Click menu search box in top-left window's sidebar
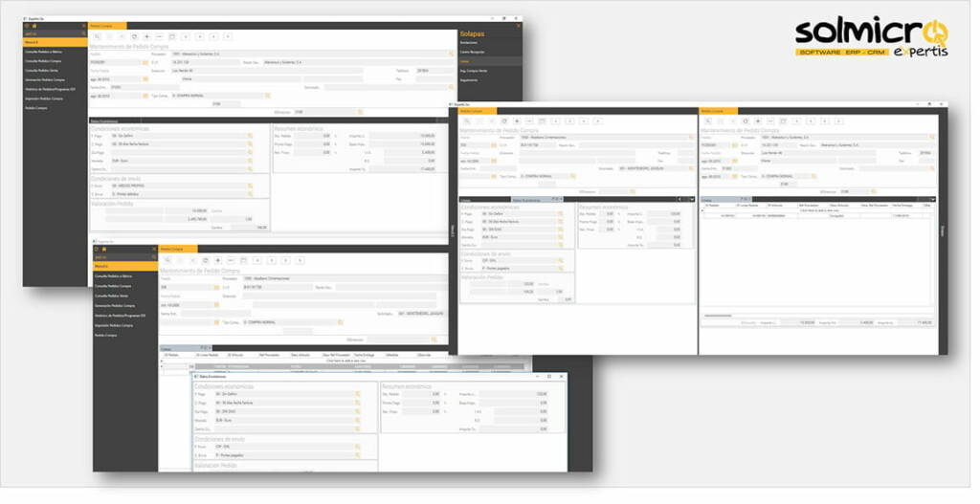 coord(55,33)
